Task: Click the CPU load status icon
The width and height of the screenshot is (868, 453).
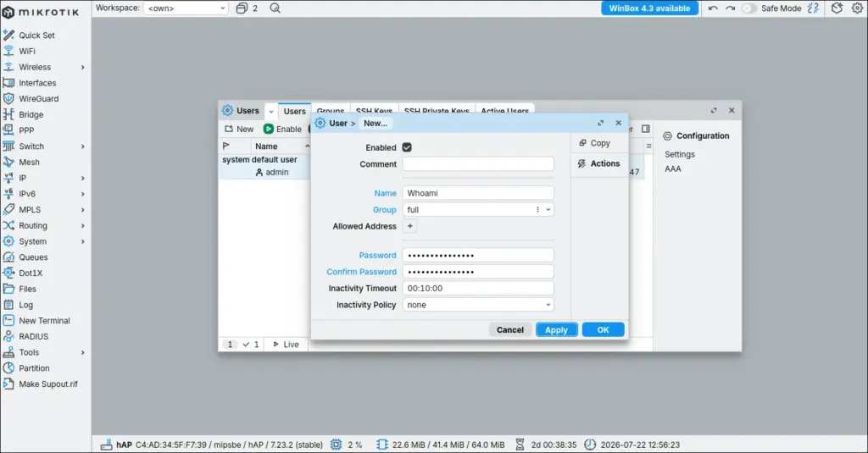Action: [336, 445]
